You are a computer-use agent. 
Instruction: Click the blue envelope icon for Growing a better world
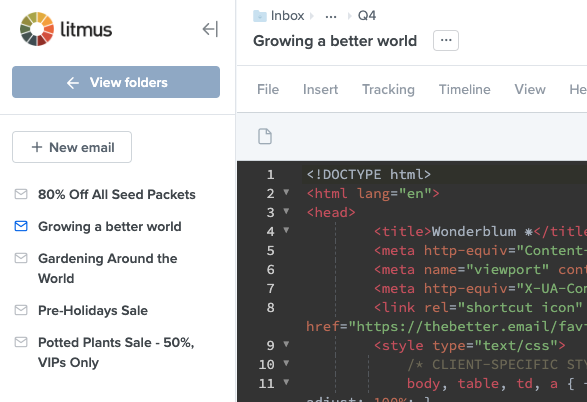21,226
